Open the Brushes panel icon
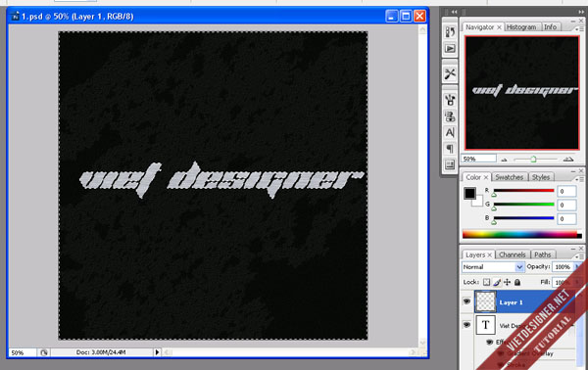 pyautogui.click(x=450, y=100)
